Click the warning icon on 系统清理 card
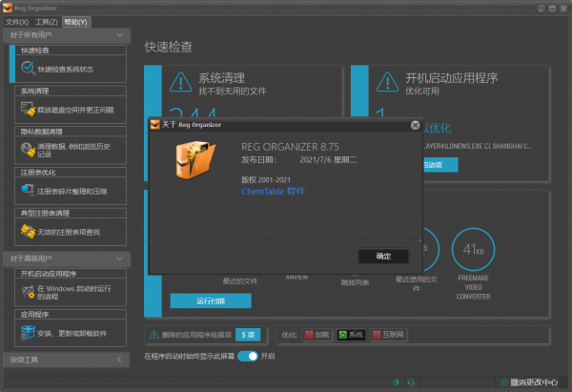 click(180, 81)
